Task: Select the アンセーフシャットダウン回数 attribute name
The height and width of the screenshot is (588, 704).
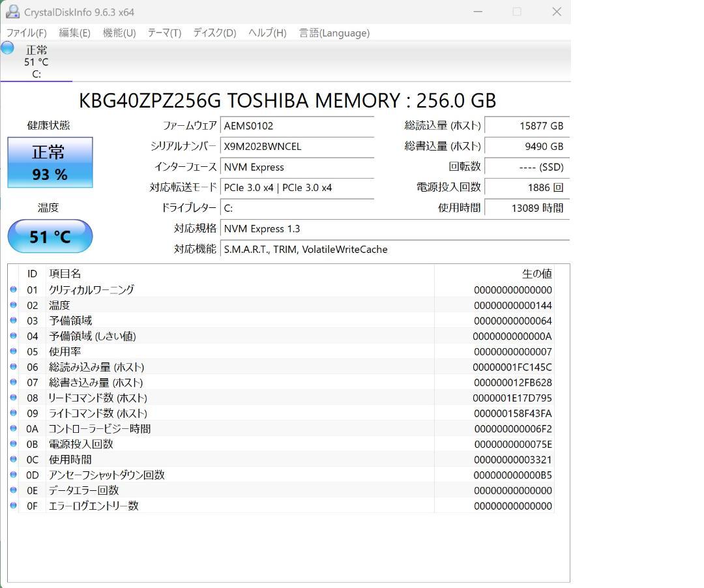Action: point(107,475)
